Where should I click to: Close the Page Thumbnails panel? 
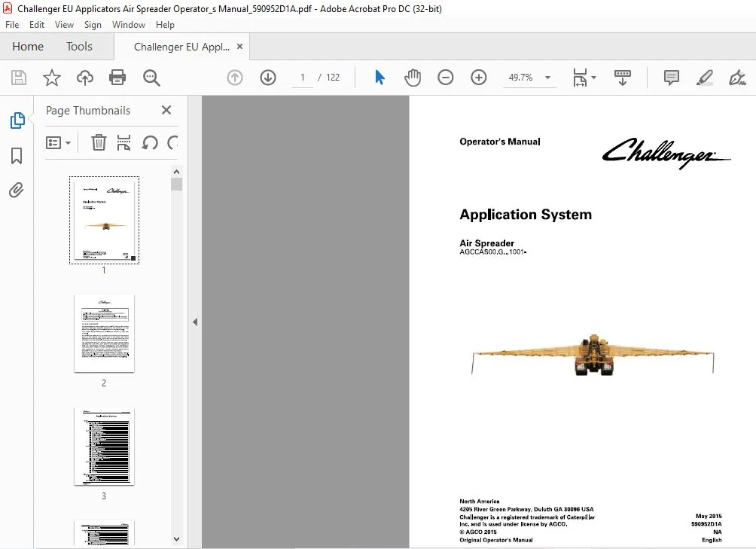click(166, 111)
